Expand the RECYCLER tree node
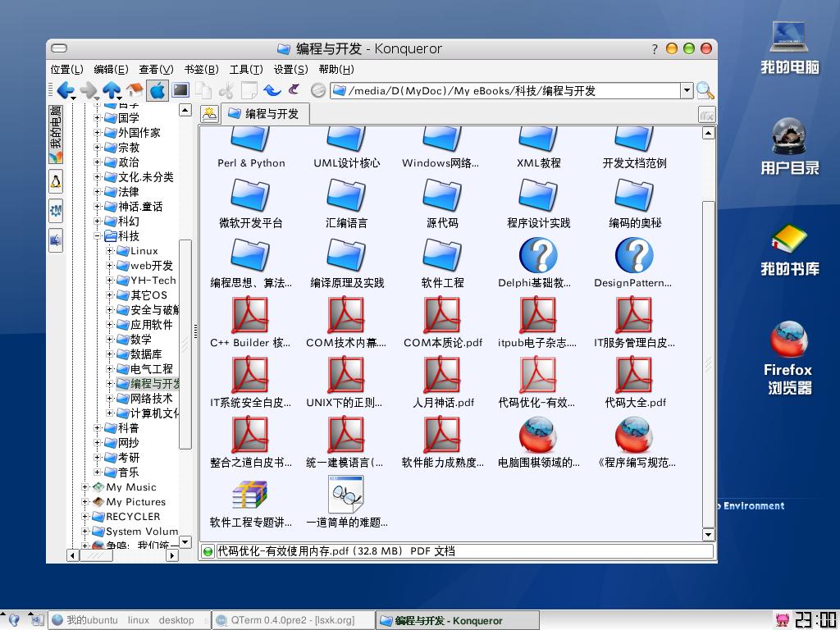The height and width of the screenshot is (630, 840). coord(84,517)
